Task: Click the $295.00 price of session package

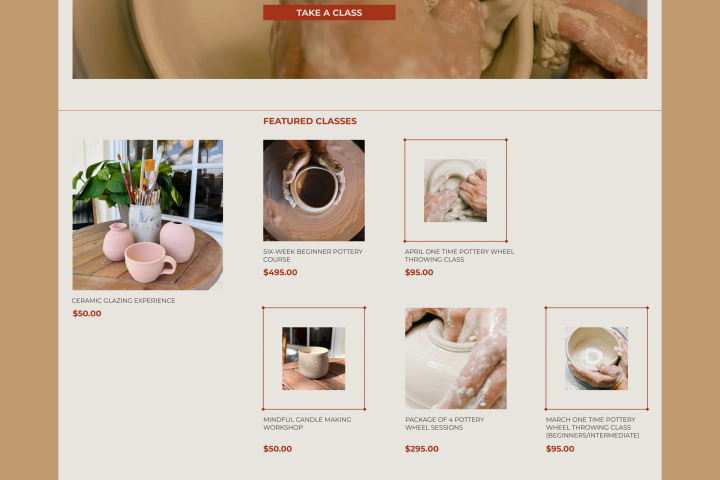Action: click(422, 449)
